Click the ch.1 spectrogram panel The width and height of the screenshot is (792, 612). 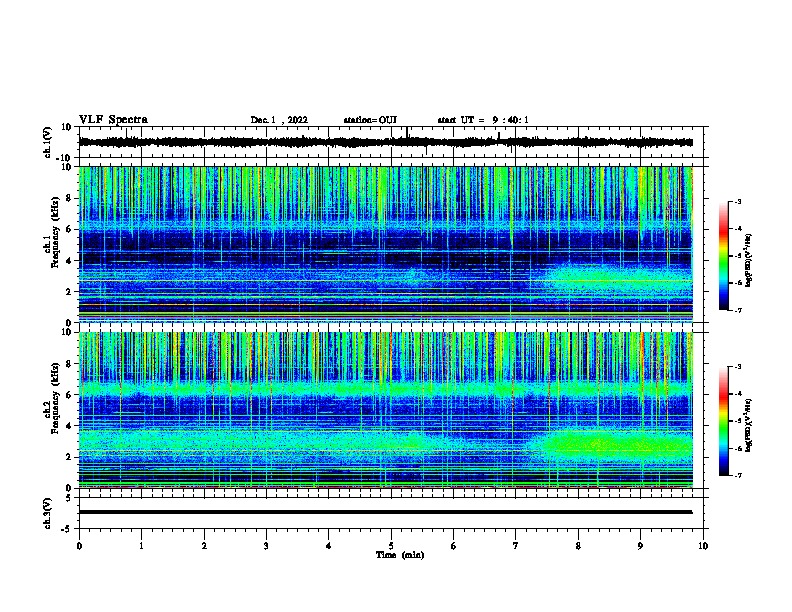tap(385, 244)
